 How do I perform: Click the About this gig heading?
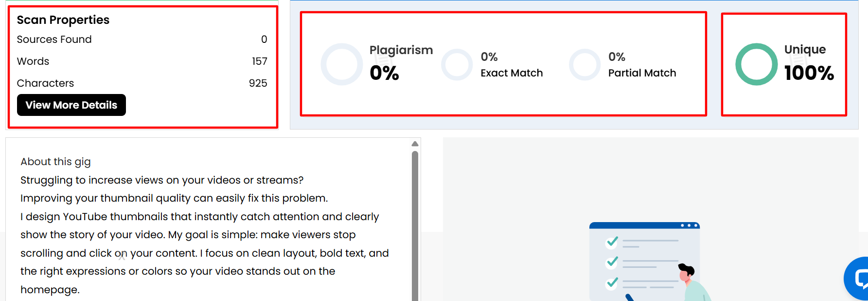coord(55,161)
